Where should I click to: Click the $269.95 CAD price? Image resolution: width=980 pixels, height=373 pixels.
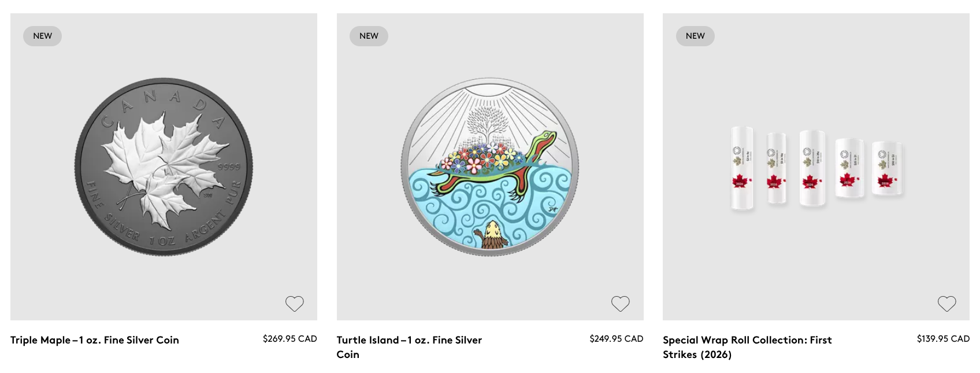click(290, 339)
